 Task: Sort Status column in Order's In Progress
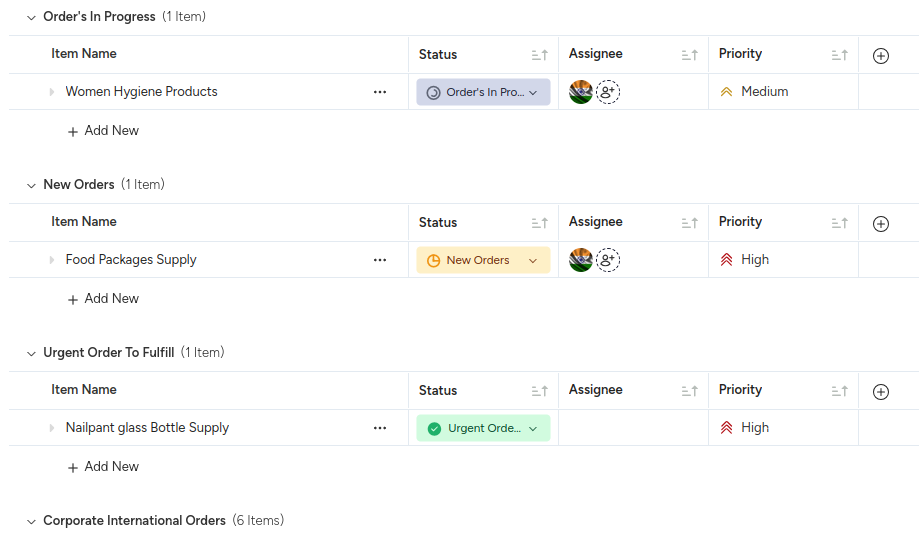[539, 56]
